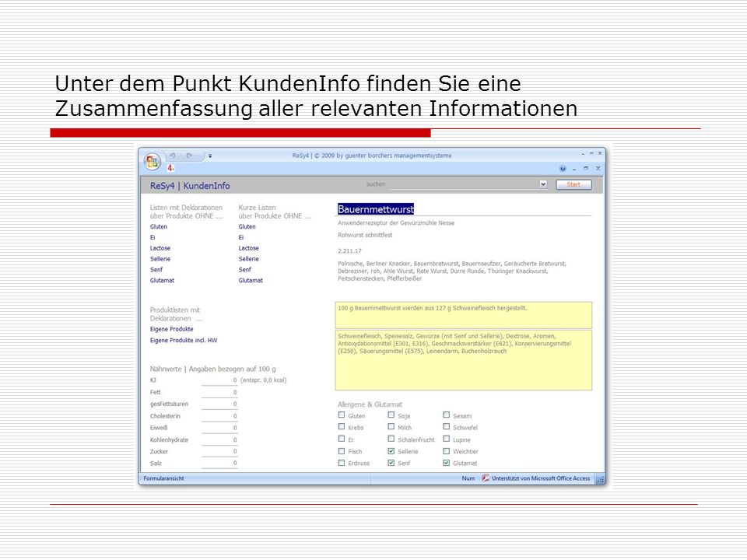747x560 pixels.
Task: Toggle the Erdnuss allergen checkbox
Action: [342, 463]
